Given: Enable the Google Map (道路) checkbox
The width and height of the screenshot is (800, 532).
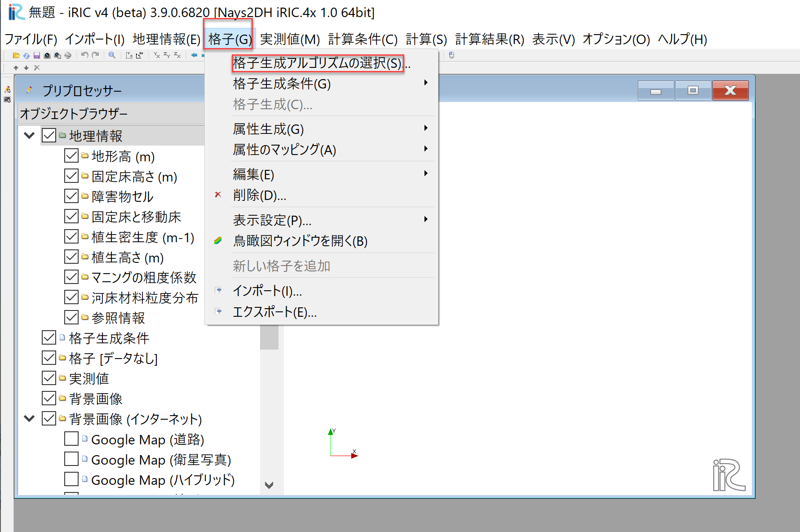Looking at the screenshot, I should coord(71,439).
